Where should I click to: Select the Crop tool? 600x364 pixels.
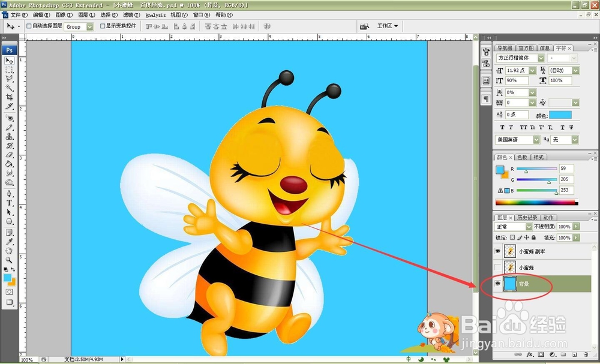point(10,97)
